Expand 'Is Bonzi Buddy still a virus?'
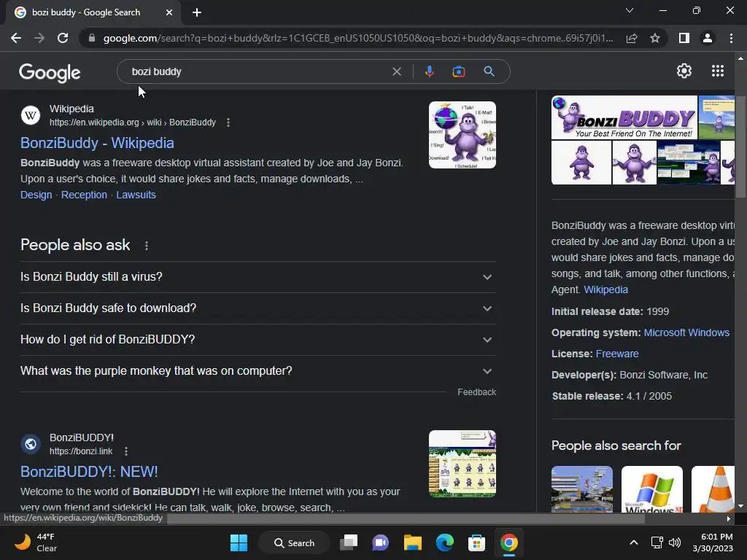 [258, 276]
